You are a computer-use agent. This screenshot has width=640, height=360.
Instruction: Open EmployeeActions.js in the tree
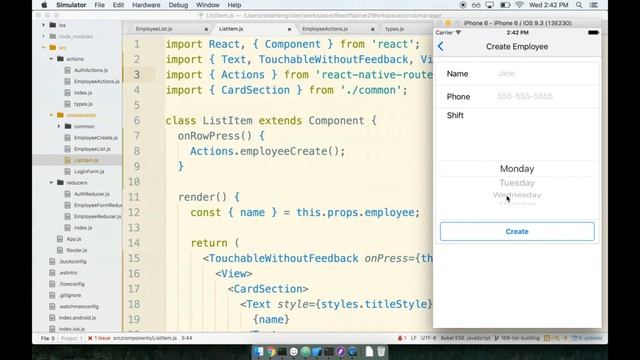tap(97, 82)
